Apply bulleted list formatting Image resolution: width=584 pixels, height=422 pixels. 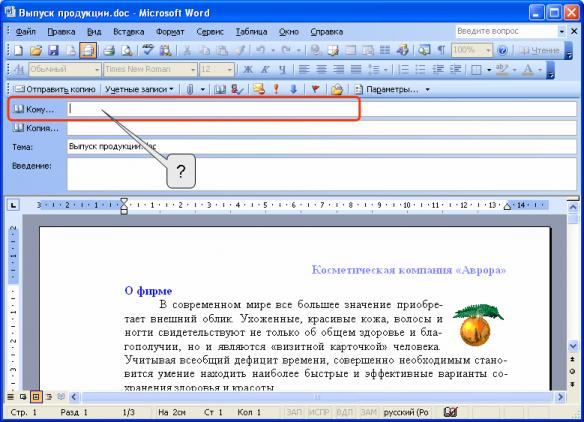420,69
